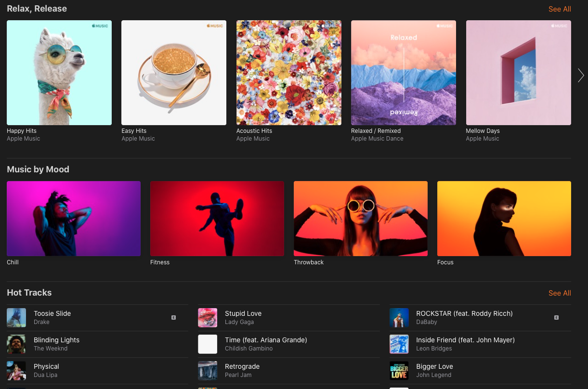
Task: Select the Chill mood tile
Action: point(73,218)
